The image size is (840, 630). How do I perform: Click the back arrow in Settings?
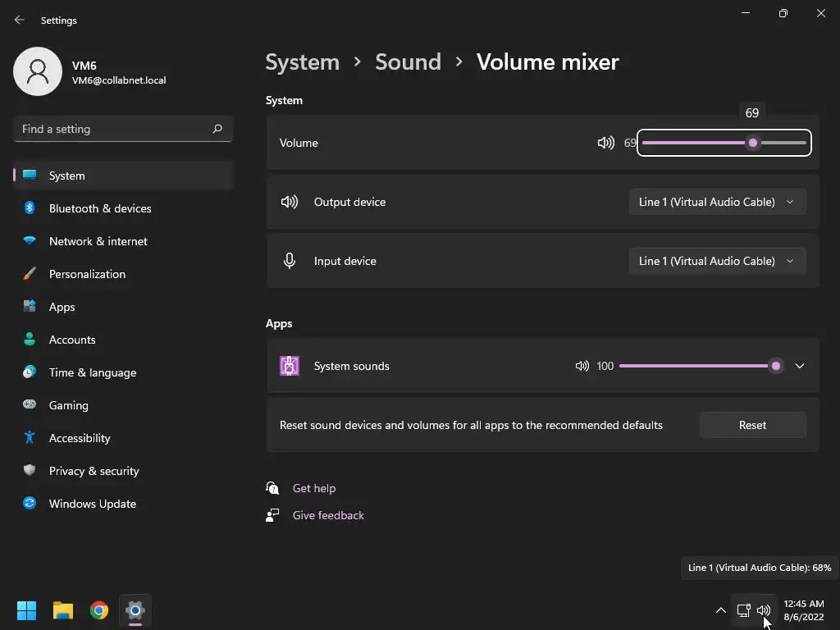click(x=20, y=21)
